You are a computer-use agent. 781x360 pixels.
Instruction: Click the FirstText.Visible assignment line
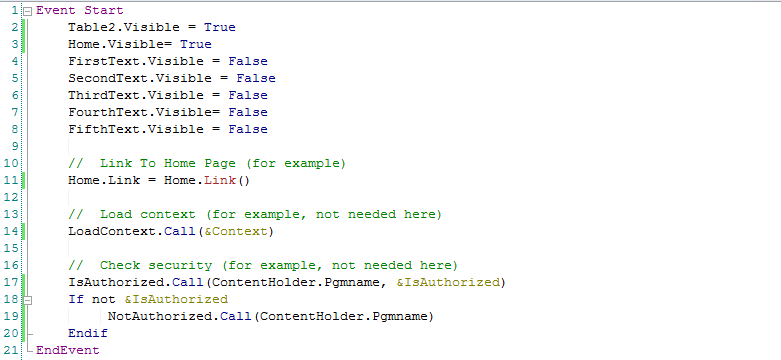coord(168,61)
